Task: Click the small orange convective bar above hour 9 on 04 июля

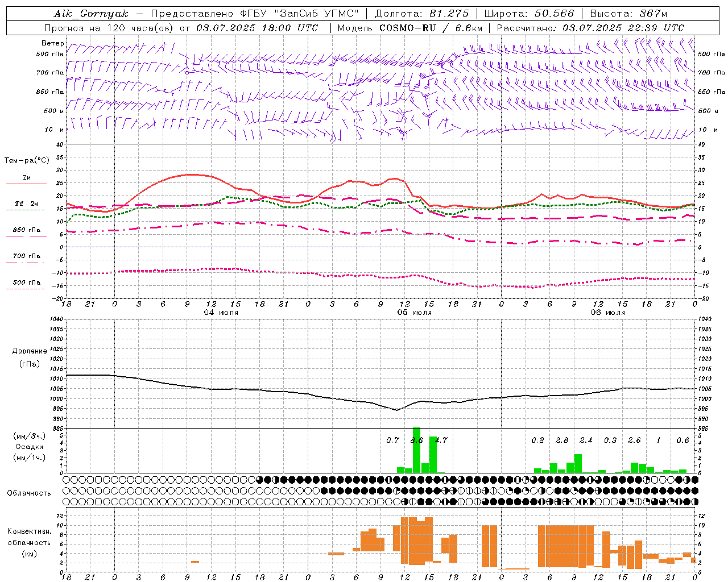Action: click(195, 562)
